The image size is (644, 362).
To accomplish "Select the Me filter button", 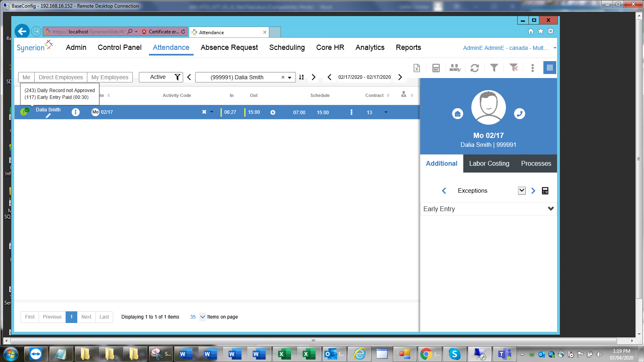I will (27, 77).
